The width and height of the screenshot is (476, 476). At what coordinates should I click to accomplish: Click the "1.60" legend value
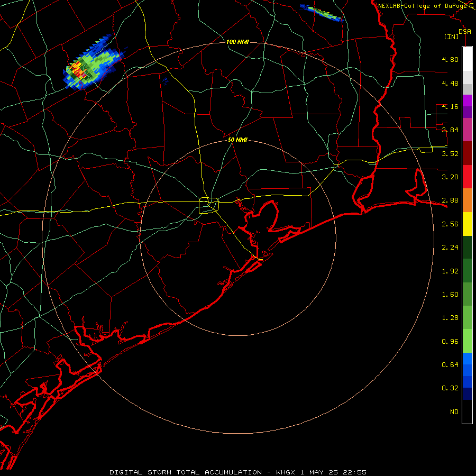[x=450, y=295]
